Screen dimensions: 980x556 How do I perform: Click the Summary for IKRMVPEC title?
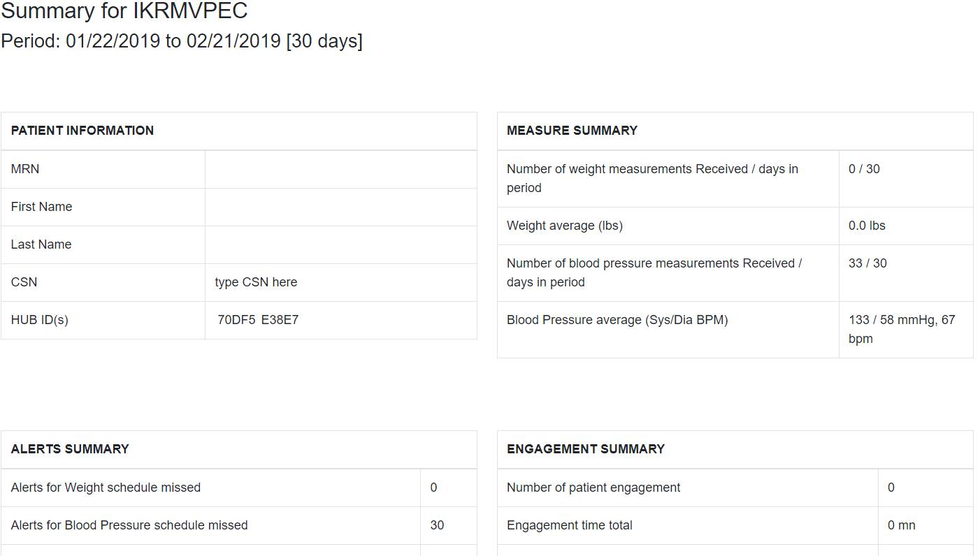(124, 11)
